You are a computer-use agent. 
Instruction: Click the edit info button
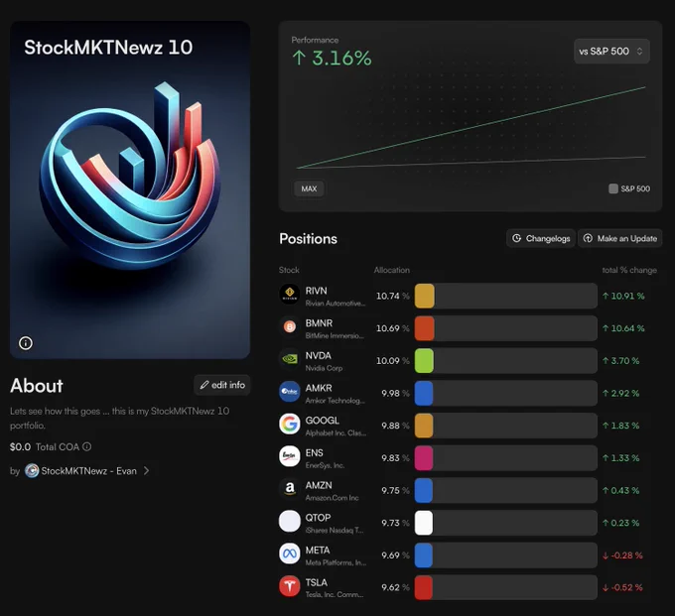[222, 385]
